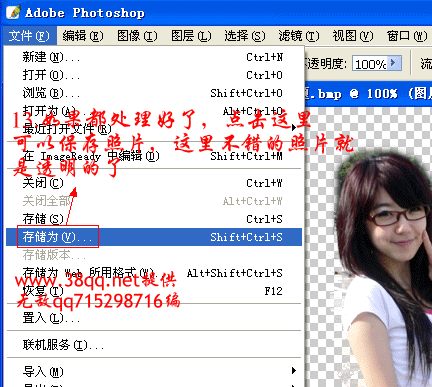
Task: Choose 存储(S) with Ctrl+S shortcut
Action: tap(154, 219)
